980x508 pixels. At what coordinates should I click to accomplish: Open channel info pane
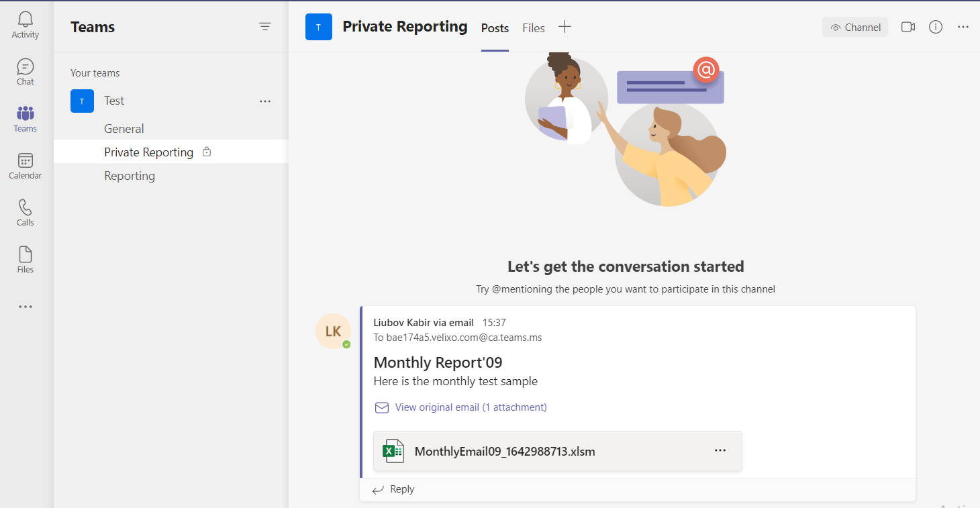pyautogui.click(x=936, y=27)
